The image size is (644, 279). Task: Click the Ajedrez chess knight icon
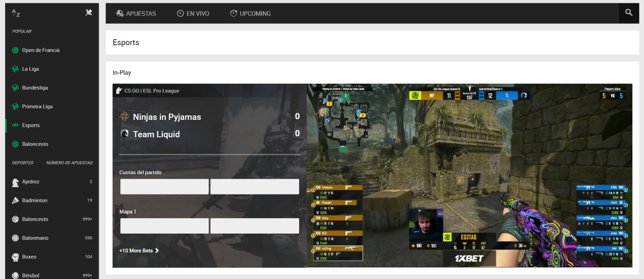coord(15,182)
